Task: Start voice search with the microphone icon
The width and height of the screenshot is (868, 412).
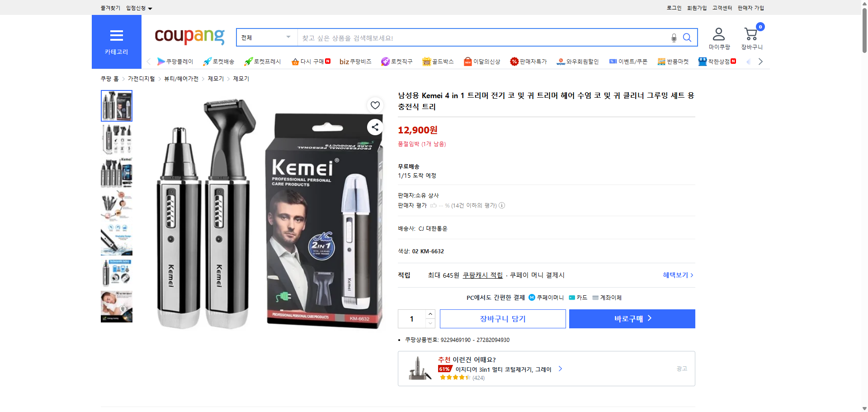Action: click(x=674, y=38)
